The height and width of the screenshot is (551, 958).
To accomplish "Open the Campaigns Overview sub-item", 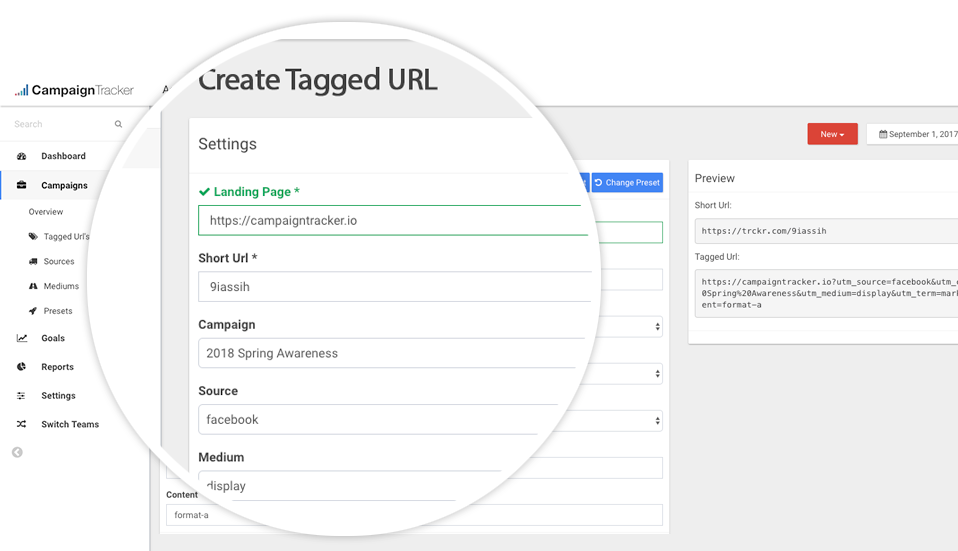I will (46, 212).
